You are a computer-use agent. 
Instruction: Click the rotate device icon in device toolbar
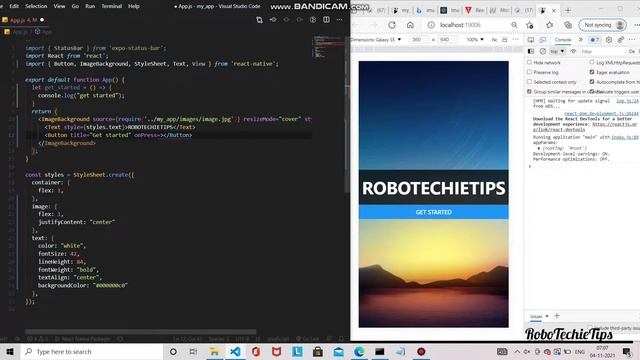point(505,40)
